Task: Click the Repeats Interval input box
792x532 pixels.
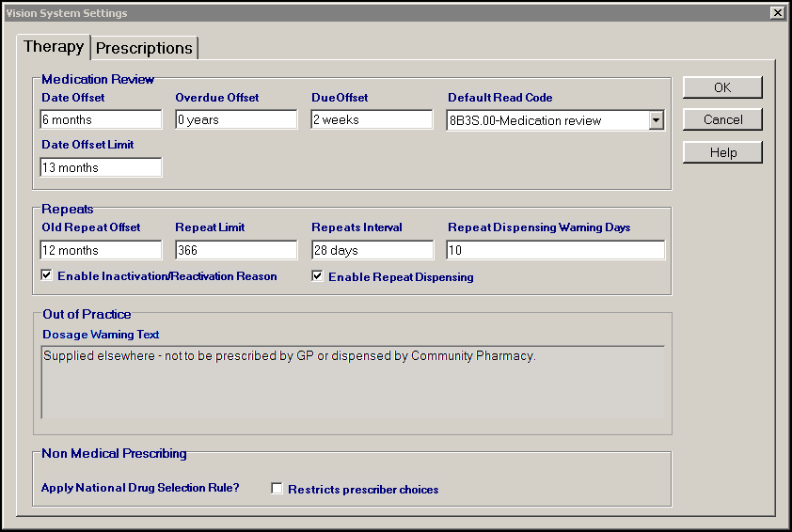Action: pyautogui.click(x=372, y=250)
